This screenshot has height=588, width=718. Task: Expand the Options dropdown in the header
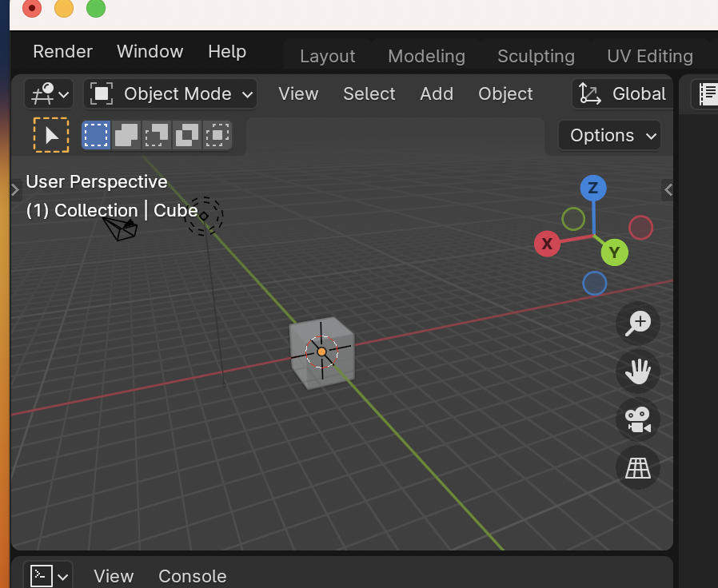[x=608, y=135]
